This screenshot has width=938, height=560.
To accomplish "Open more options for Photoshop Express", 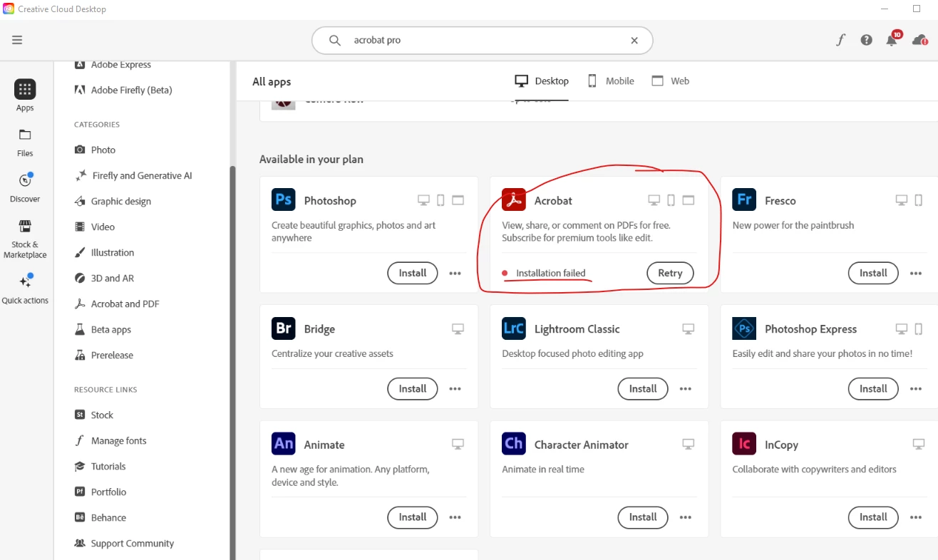I will [916, 388].
